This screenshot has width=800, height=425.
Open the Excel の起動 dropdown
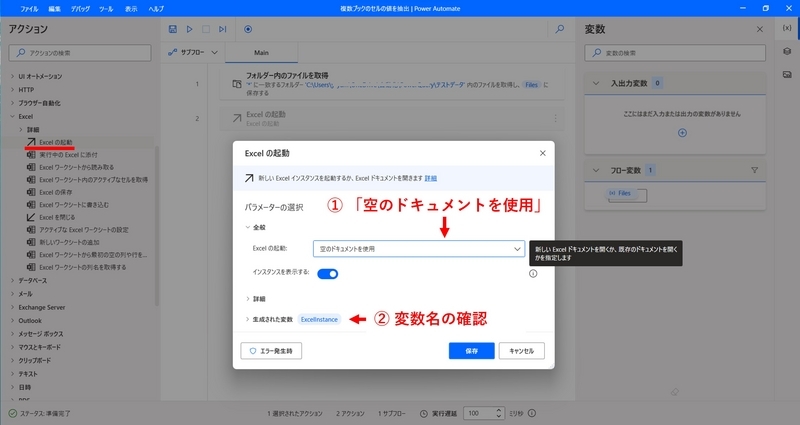click(418, 249)
